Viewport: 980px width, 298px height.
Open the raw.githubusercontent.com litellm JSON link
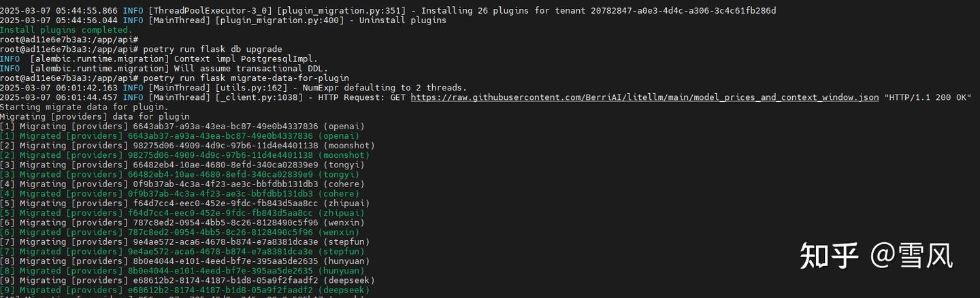pos(644,97)
